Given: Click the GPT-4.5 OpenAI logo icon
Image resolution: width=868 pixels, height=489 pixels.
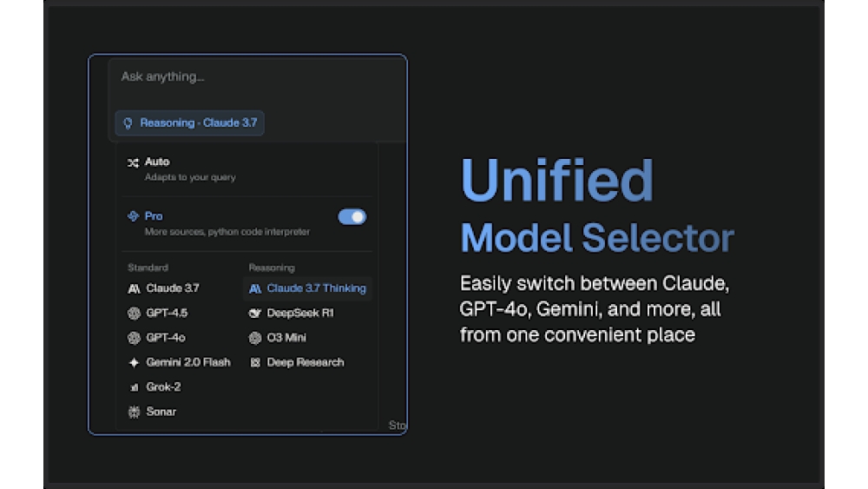Looking at the screenshot, I should click(134, 313).
